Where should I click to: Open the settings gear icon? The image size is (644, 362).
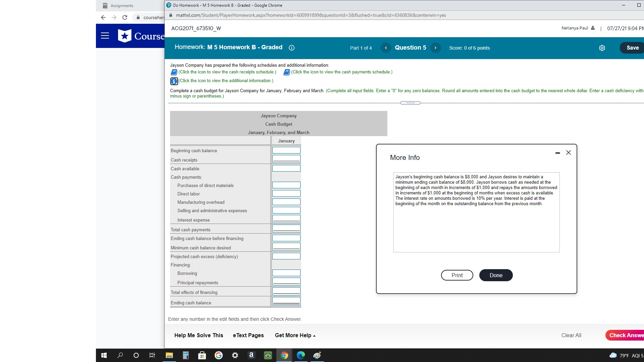click(602, 48)
